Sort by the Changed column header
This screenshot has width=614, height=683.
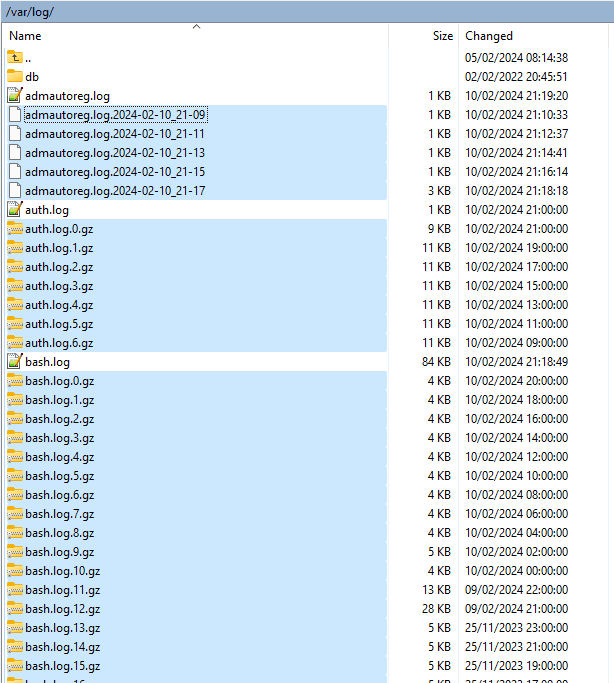click(489, 36)
